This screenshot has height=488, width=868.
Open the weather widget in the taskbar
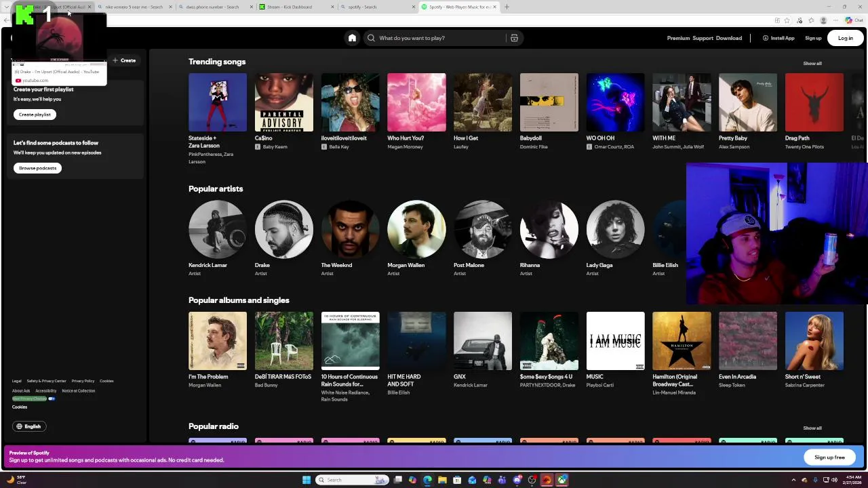click(x=17, y=480)
